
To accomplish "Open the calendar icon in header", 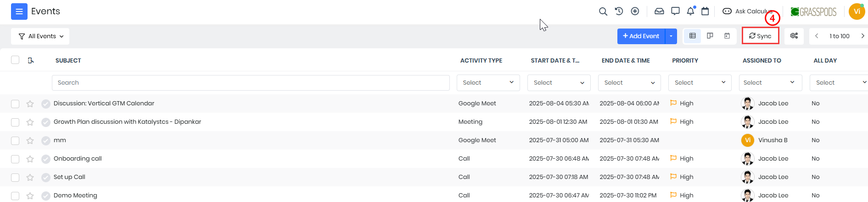I will (706, 11).
